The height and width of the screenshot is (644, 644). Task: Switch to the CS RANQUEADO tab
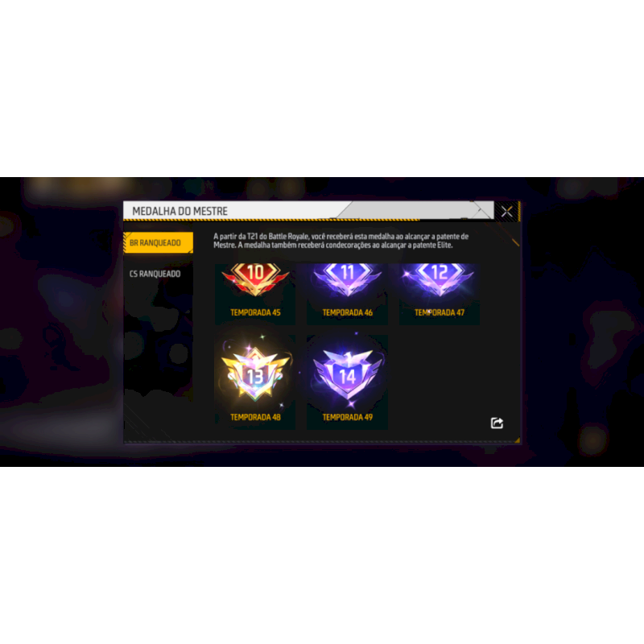[155, 274]
